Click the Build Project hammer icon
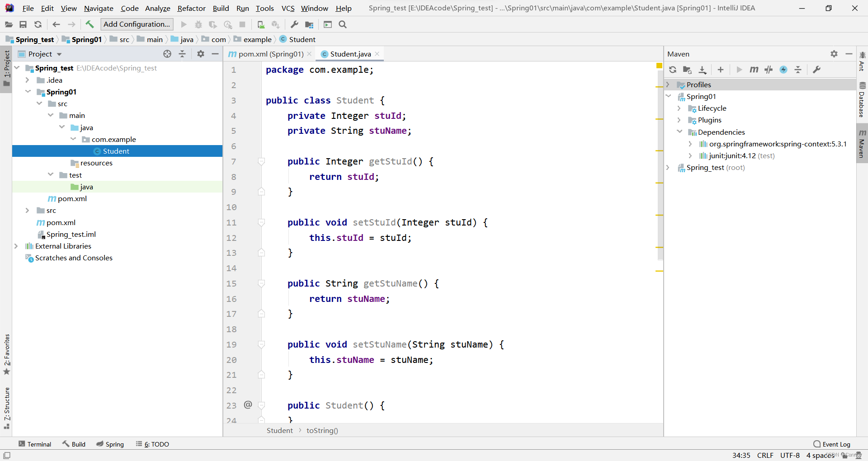 tap(90, 24)
